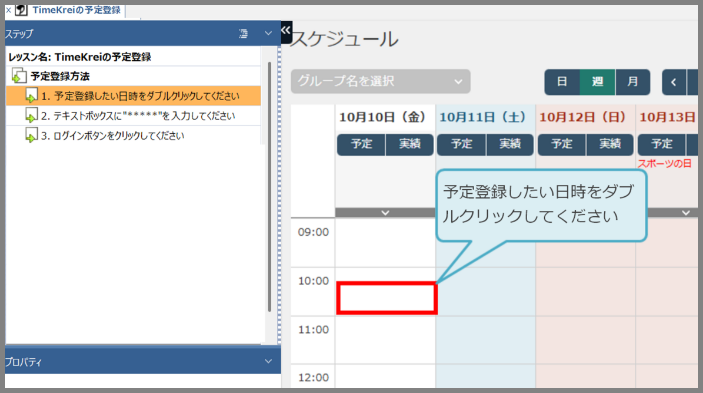
Task: Click the icon beside step 3
Action: tap(31, 135)
